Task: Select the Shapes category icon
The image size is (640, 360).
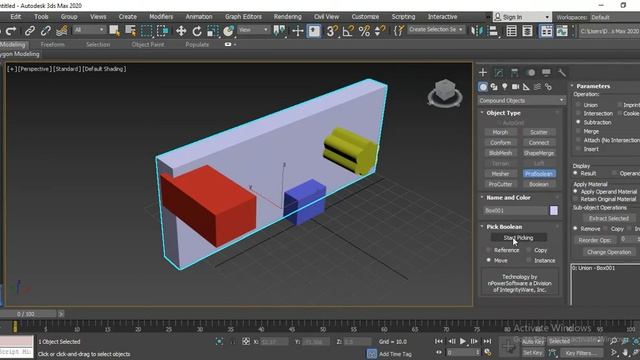Action: (494, 87)
